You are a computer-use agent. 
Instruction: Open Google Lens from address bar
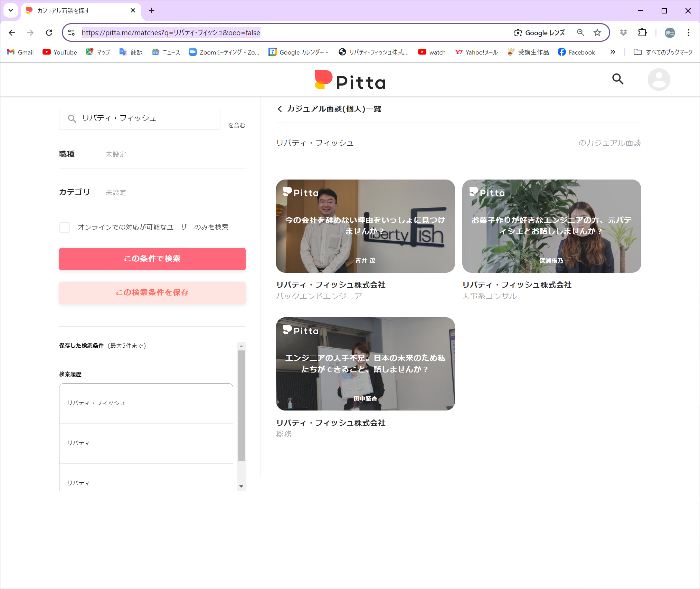[540, 33]
